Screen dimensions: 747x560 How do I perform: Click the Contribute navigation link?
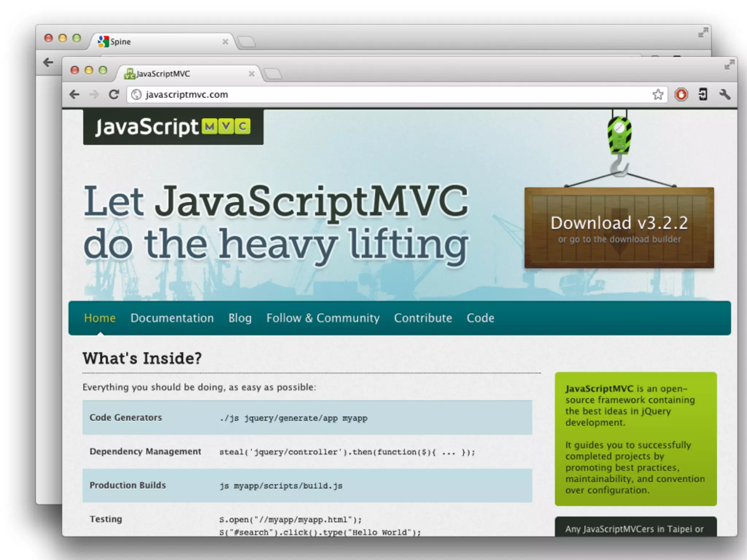[x=423, y=318]
